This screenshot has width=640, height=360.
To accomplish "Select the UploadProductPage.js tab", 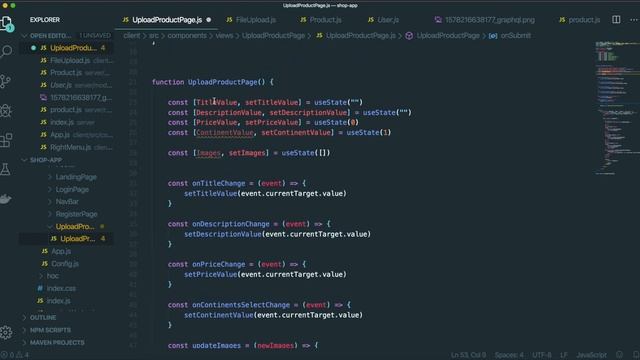I will 167,20.
